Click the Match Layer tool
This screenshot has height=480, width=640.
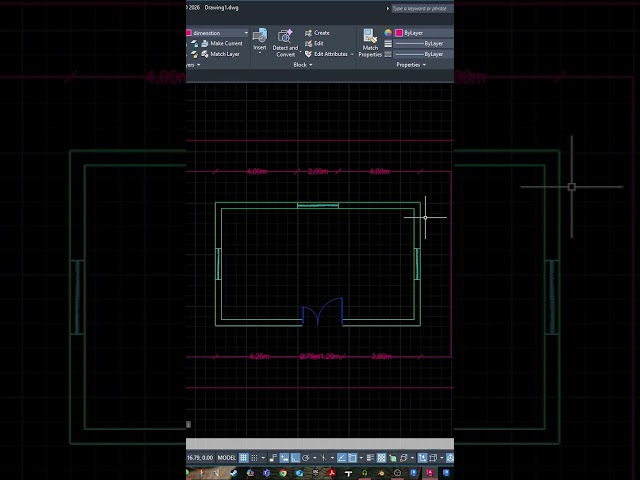click(x=220, y=54)
